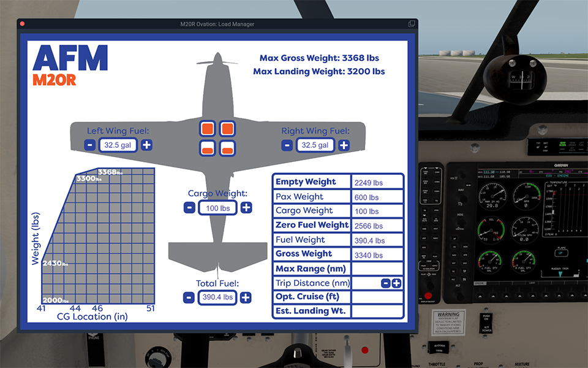Click the Opt. Cruise (ft) label

click(x=307, y=297)
